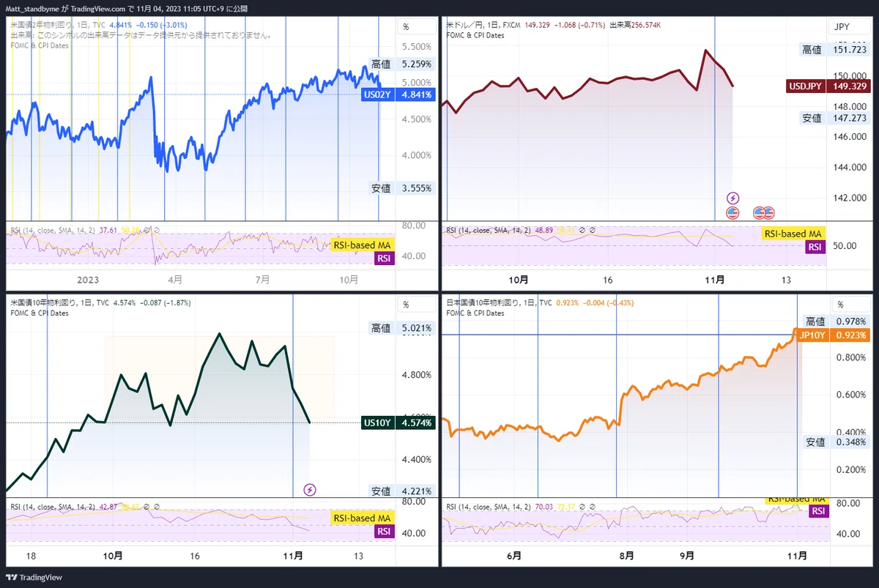Select the 安値 3.555% label on US02Y chart
This screenshot has width=879, height=588.
[x=401, y=188]
